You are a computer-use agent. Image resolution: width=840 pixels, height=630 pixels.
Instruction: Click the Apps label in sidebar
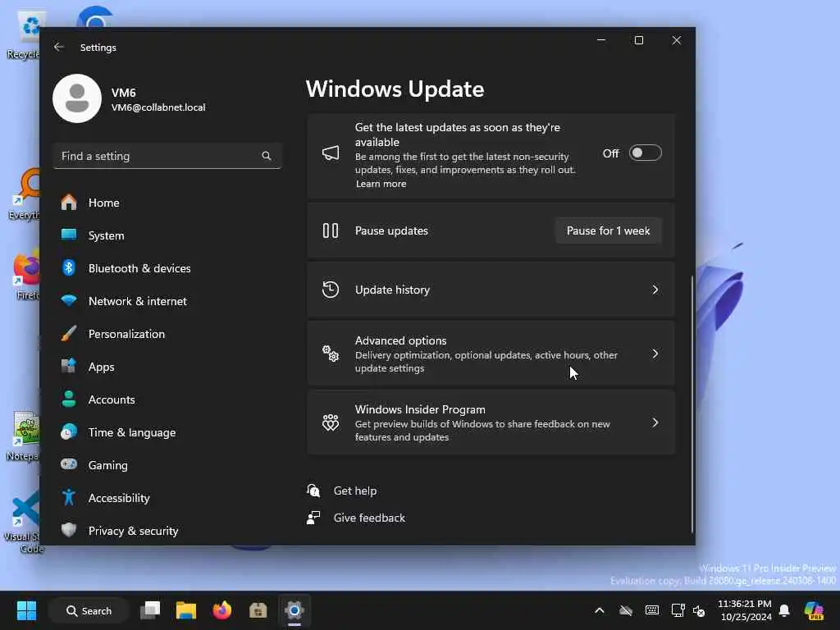coord(101,367)
